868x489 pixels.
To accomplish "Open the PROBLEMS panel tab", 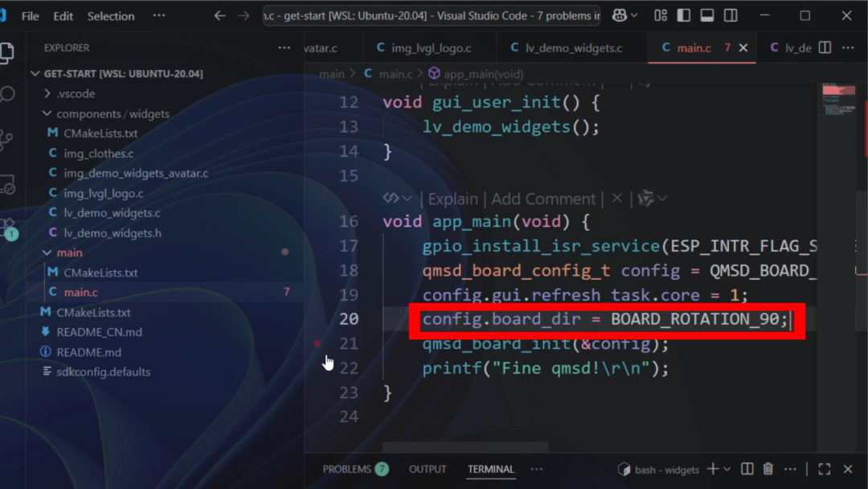I will pyautogui.click(x=346, y=469).
